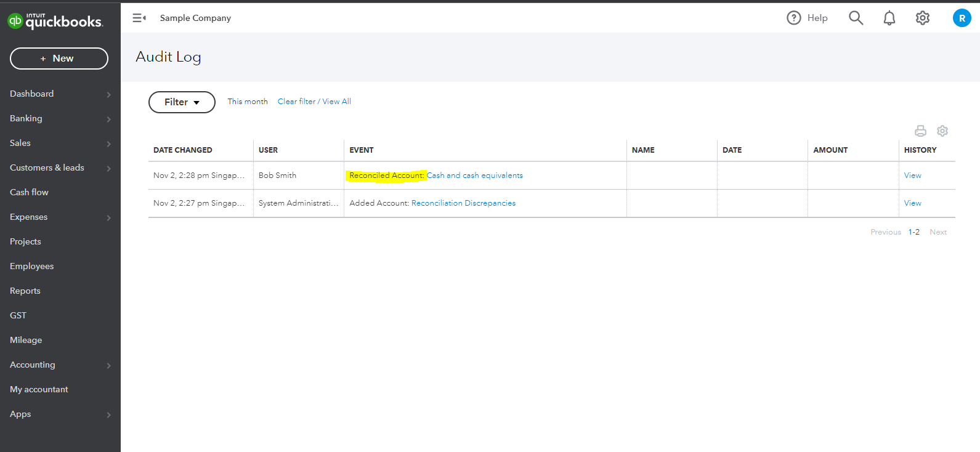980x452 pixels.
Task: Expand the Banking submenu arrow
Action: [x=109, y=119]
